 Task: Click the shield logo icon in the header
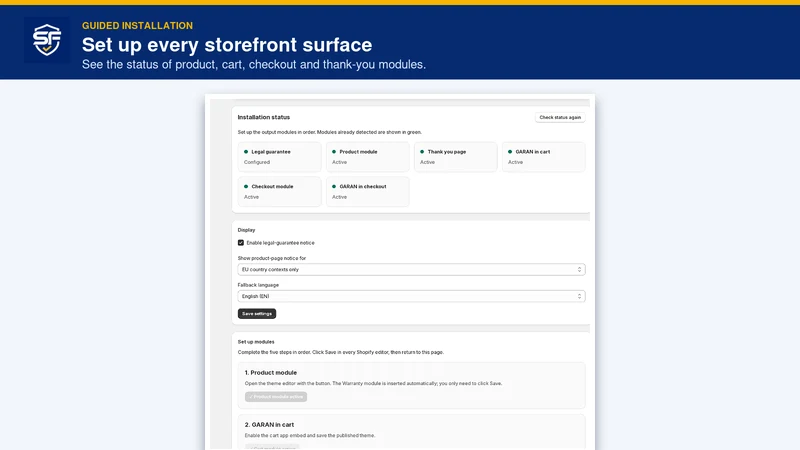(x=47, y=40)
